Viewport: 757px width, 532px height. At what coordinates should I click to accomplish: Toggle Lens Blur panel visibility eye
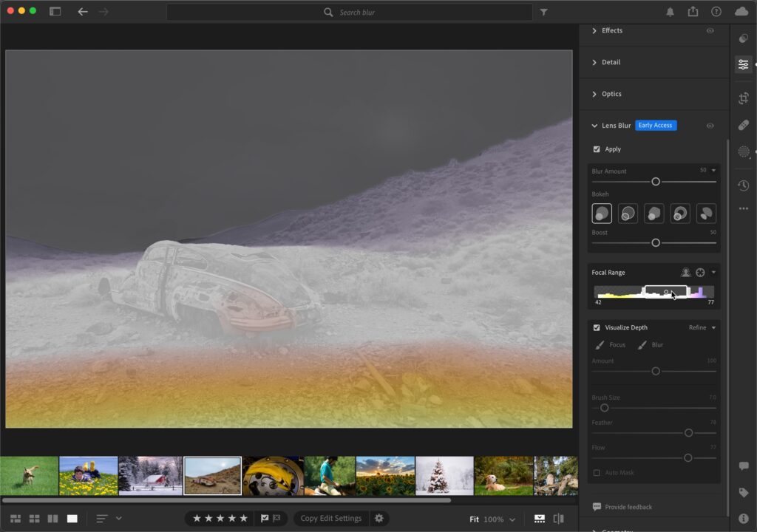tap(710, 126)
